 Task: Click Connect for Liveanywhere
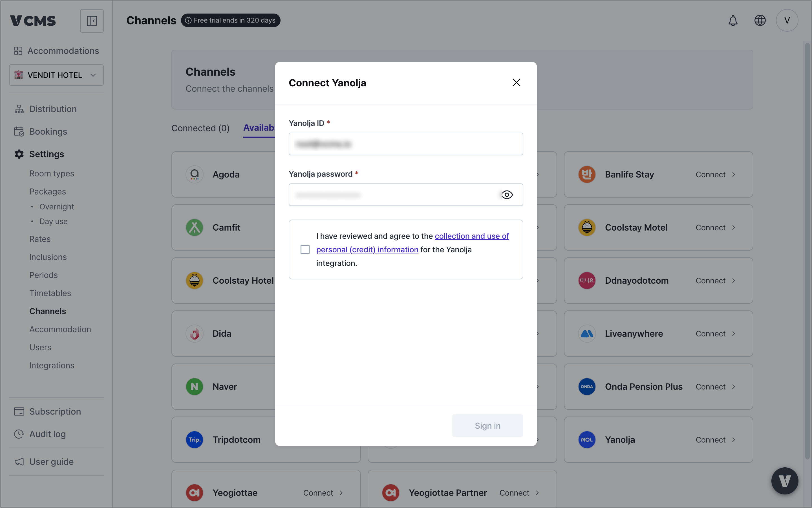pyautogui.click(x=711, y=334)
